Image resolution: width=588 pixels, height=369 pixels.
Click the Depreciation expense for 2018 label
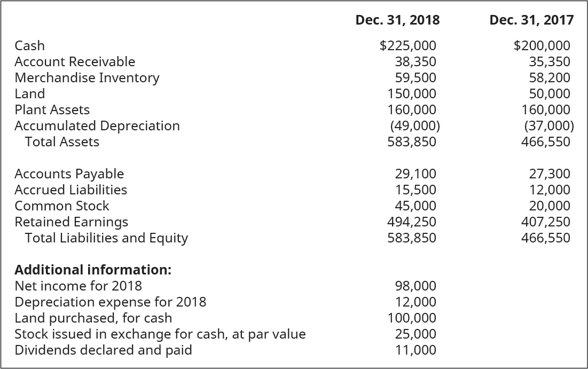coord(110,302)
